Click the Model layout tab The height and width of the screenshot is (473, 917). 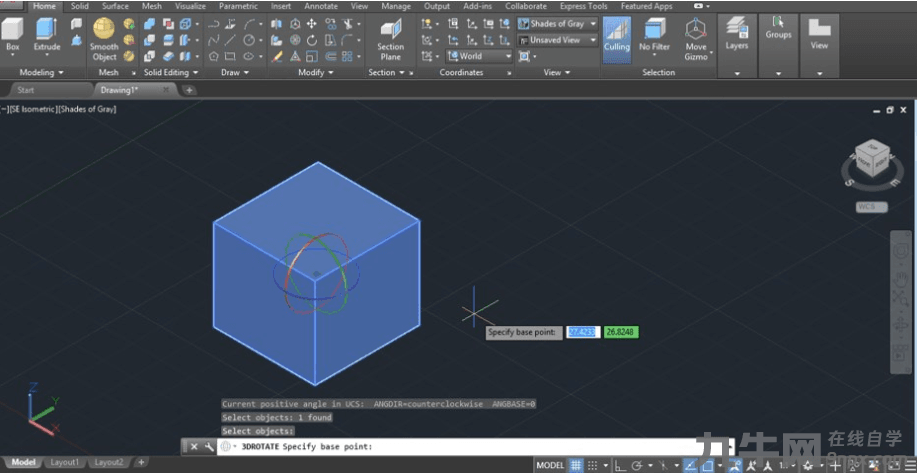tap(23, 462)
